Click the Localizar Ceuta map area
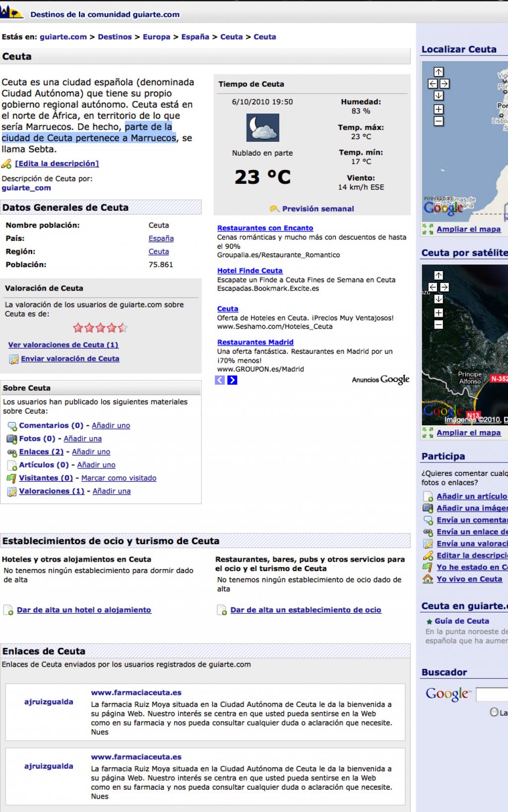 tap(465, 141)
